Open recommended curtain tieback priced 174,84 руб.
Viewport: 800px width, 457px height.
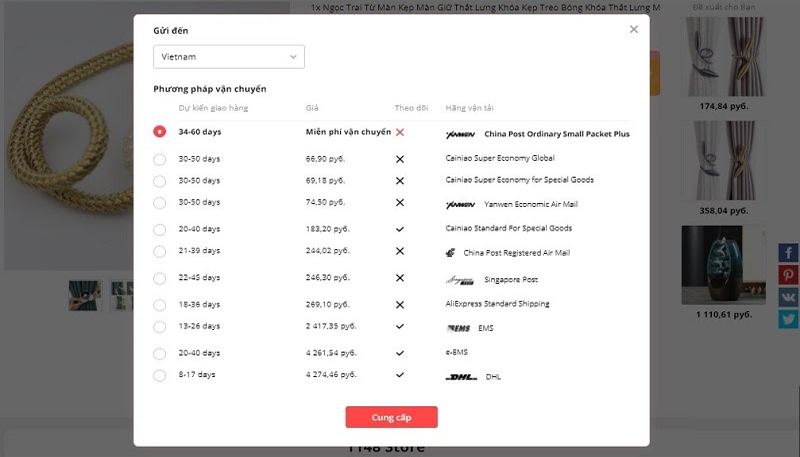point(723,57)
